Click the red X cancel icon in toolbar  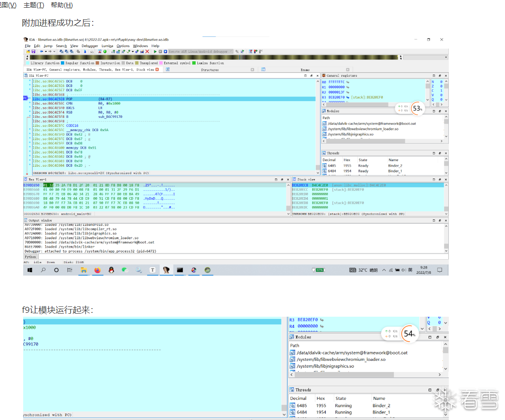(147, 51)
